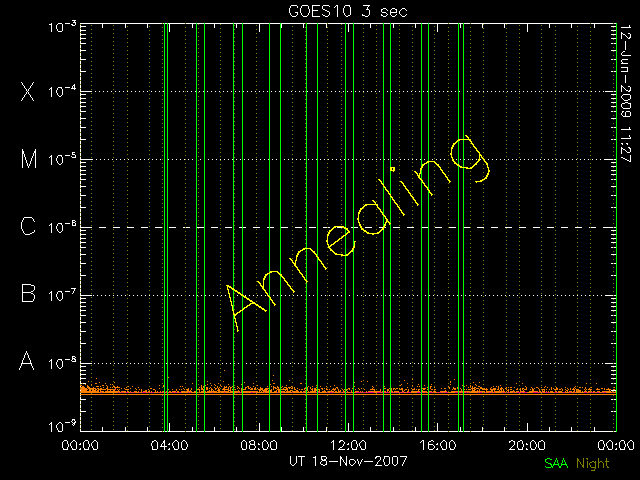Select the M flare class label
The image size is (640, 480).
(29, 159)
